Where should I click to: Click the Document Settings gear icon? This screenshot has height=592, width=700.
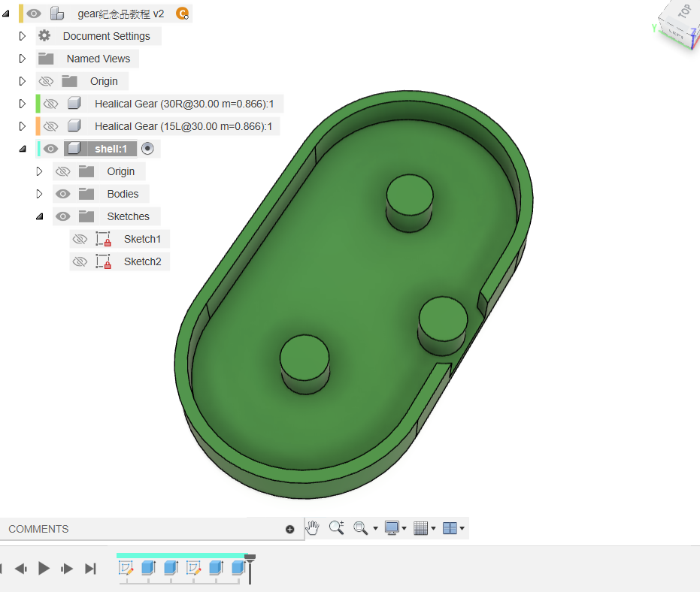tap(44, 36)
